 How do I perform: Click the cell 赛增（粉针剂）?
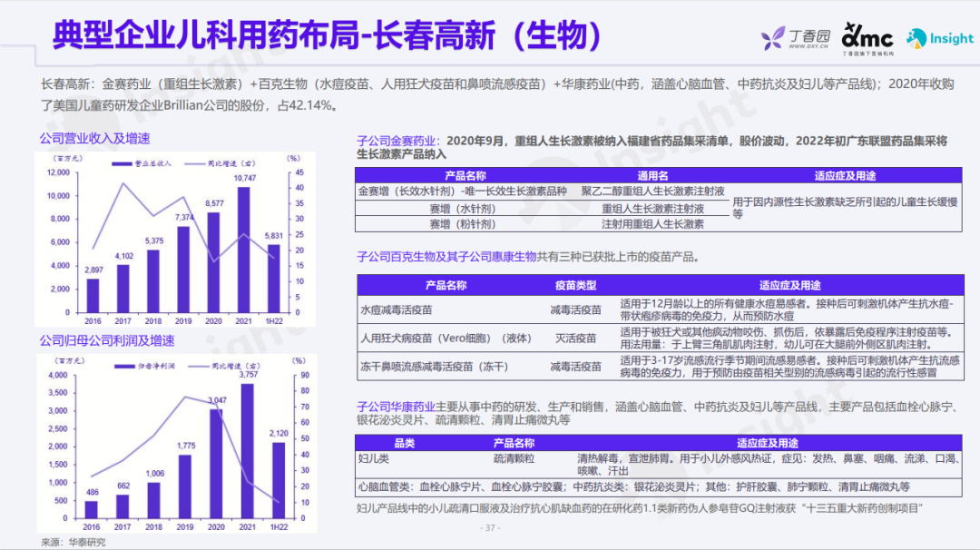tap(463, 224)
